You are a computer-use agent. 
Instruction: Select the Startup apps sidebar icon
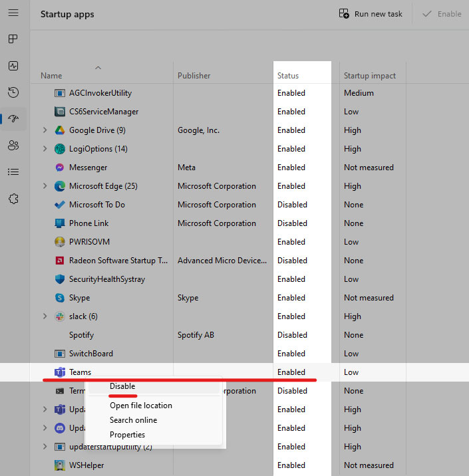(13, 118)
